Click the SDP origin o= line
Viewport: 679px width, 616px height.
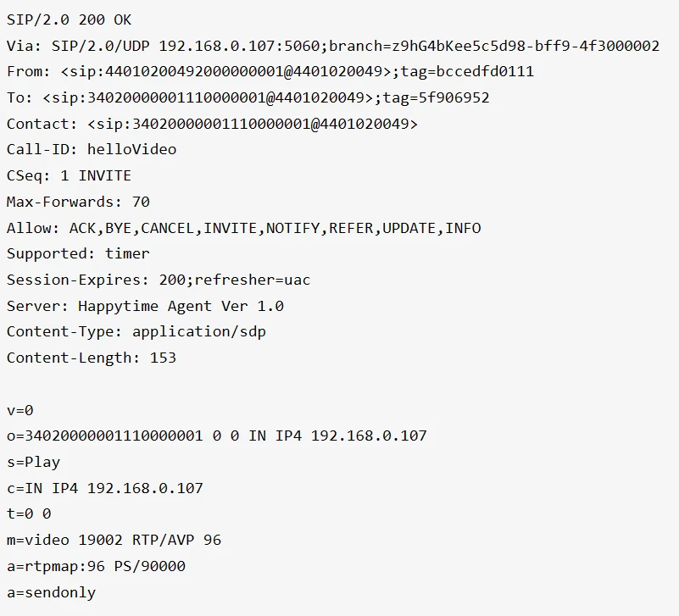[x=216, y=436]
